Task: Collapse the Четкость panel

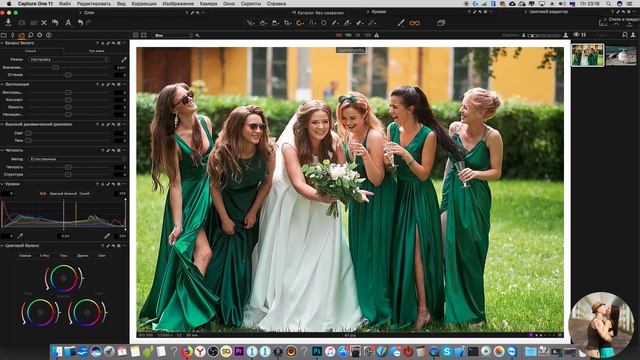Action: click(x=2, y=150)
